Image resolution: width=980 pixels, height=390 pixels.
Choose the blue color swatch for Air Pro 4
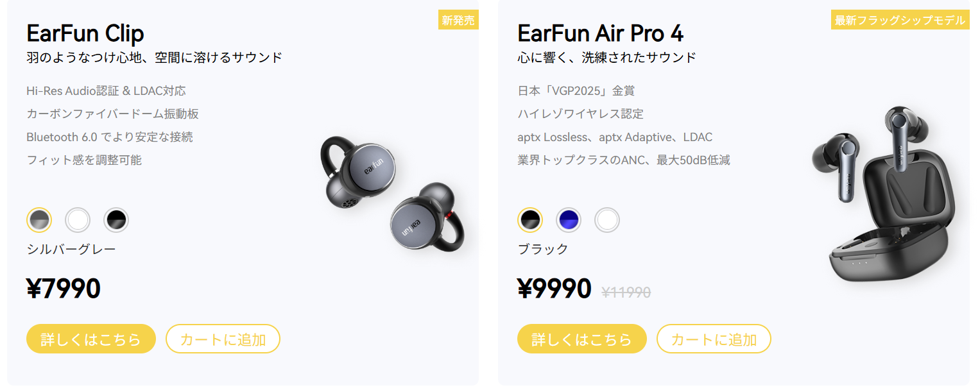[x=569, y=221]
